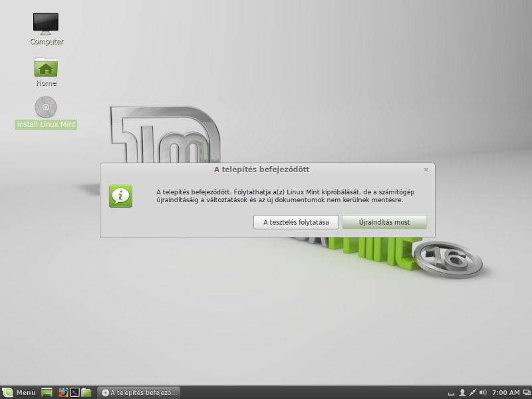Screen dimensions: 532x399
Task: Click the show desktop panel icon
Action: 47,392
